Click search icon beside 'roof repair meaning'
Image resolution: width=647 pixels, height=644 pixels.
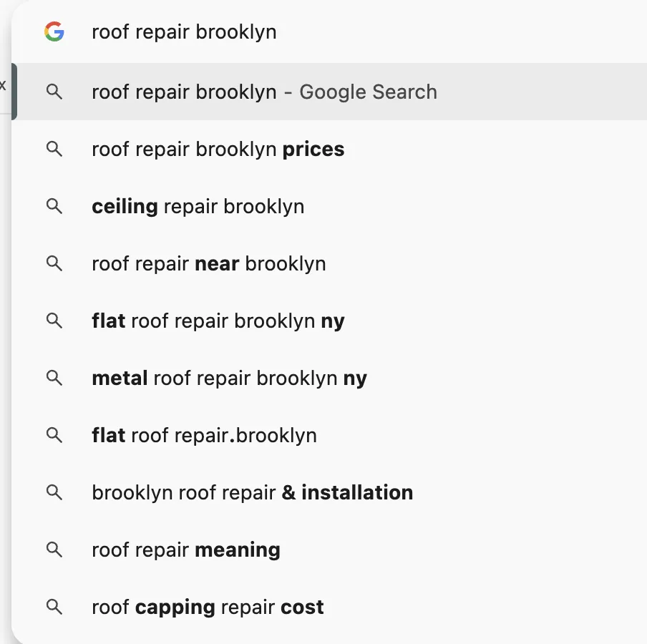(x=54, y=550)
